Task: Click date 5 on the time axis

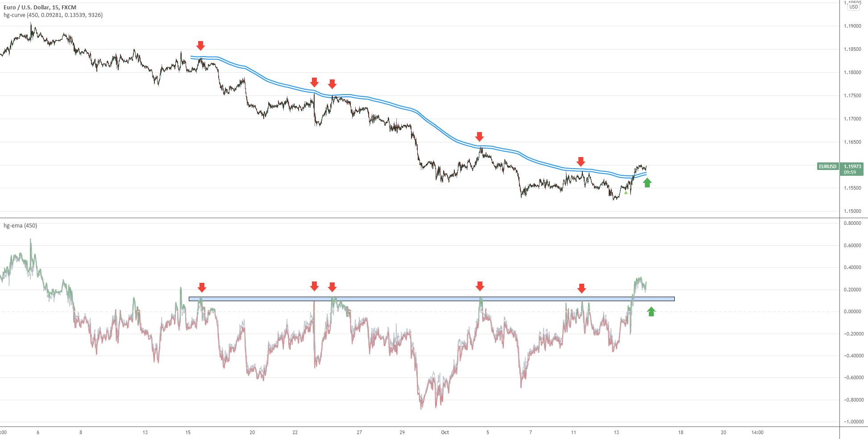Action: click(x=488, y=432)
